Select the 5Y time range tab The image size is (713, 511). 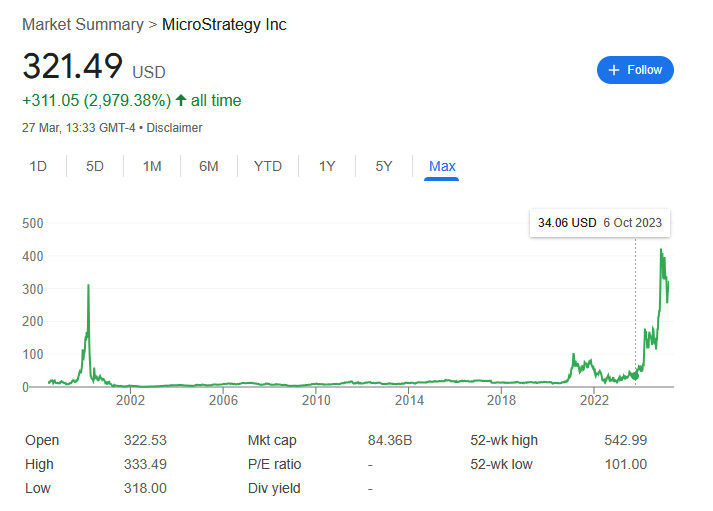point(384,166)
